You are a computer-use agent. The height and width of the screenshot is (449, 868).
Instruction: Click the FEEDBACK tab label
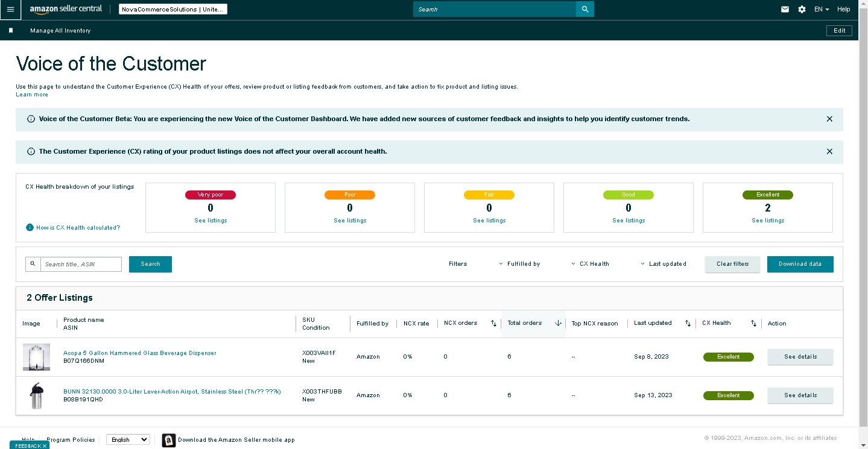[27, 446]
